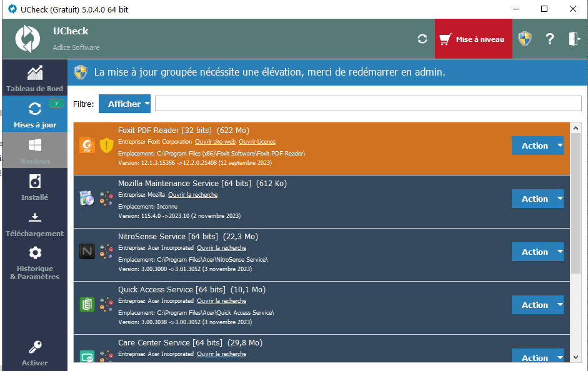The width and height of the screenshot is (588, 371).
Task: Click the yellow warning shield on Foxit row
Action: point(106,146)
